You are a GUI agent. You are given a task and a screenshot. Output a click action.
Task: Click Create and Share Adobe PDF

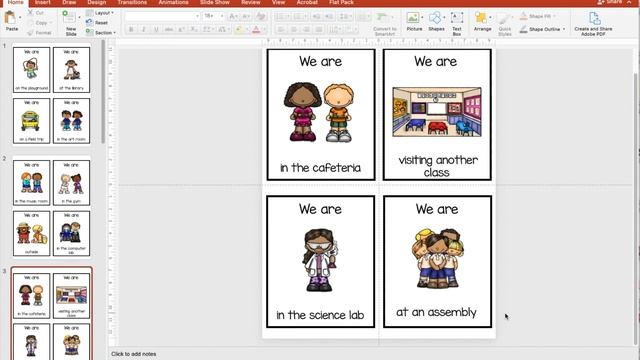593,24
